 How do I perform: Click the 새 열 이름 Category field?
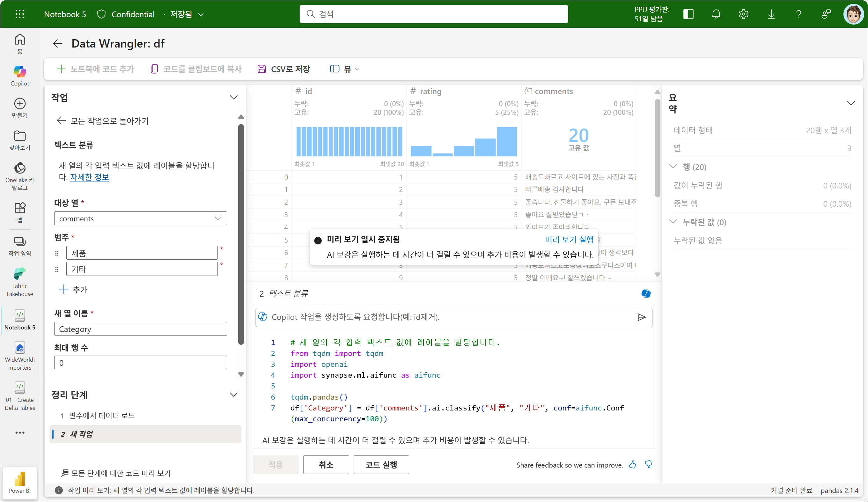coord(140,329)
